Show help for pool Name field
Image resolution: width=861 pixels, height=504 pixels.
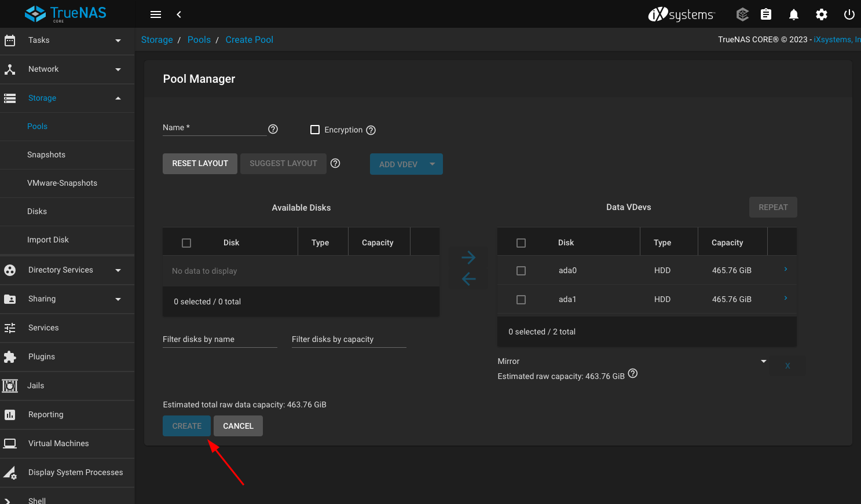[273, 129]
